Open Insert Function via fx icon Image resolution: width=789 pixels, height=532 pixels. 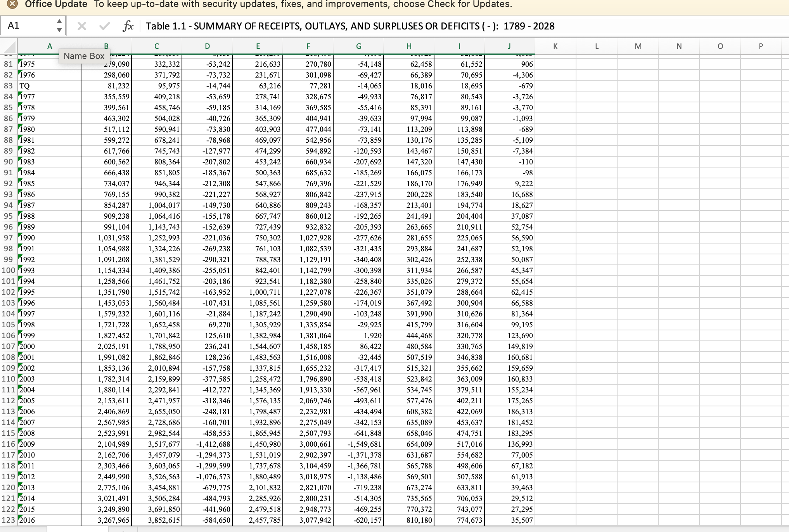128,26
